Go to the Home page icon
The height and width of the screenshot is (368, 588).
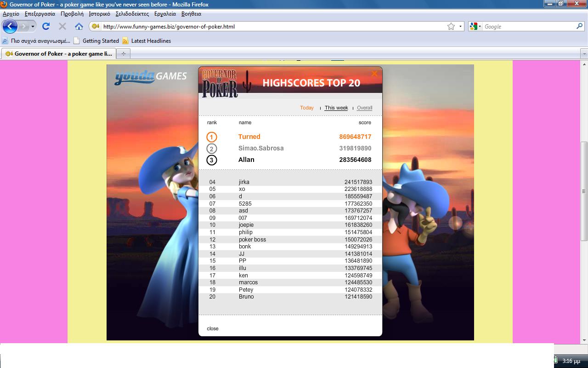(x=79, y=26)
